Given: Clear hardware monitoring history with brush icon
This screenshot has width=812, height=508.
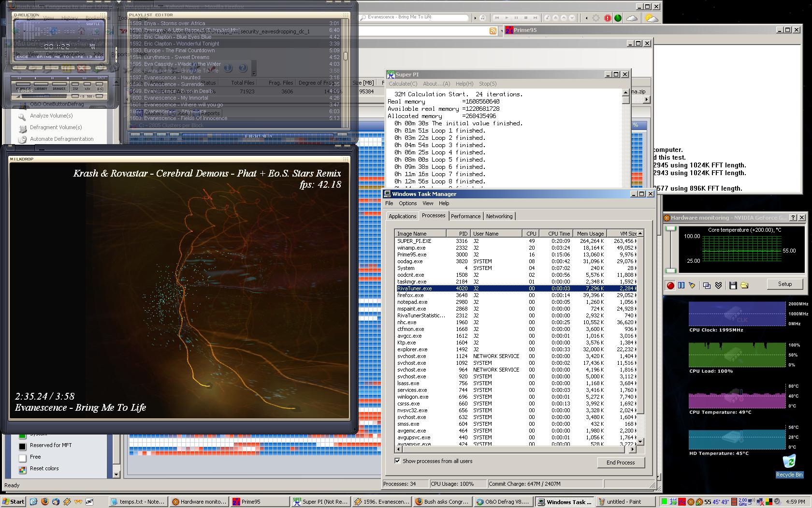Looking at the screenshot, I should pos(692,285).
